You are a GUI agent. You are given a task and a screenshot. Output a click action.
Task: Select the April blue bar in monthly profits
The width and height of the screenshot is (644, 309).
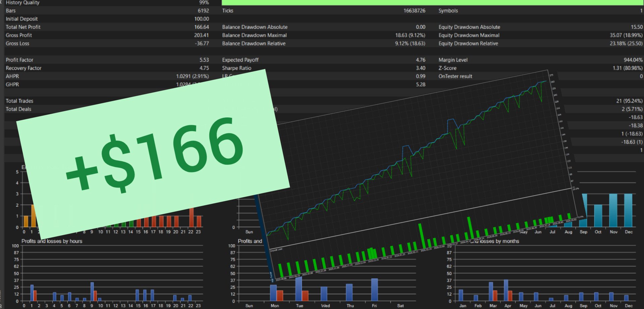(x=506, y=290)
